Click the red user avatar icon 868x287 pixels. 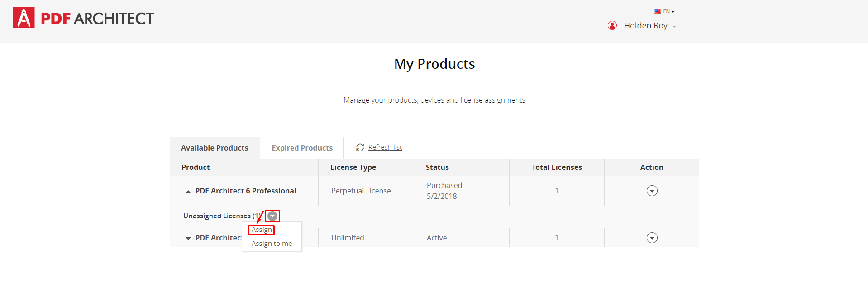pos(612,25)
